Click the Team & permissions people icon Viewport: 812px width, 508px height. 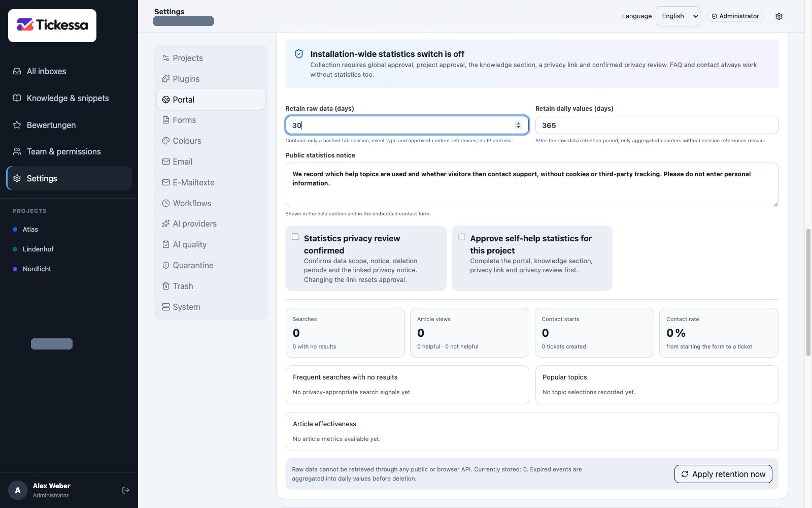(17, 151)
